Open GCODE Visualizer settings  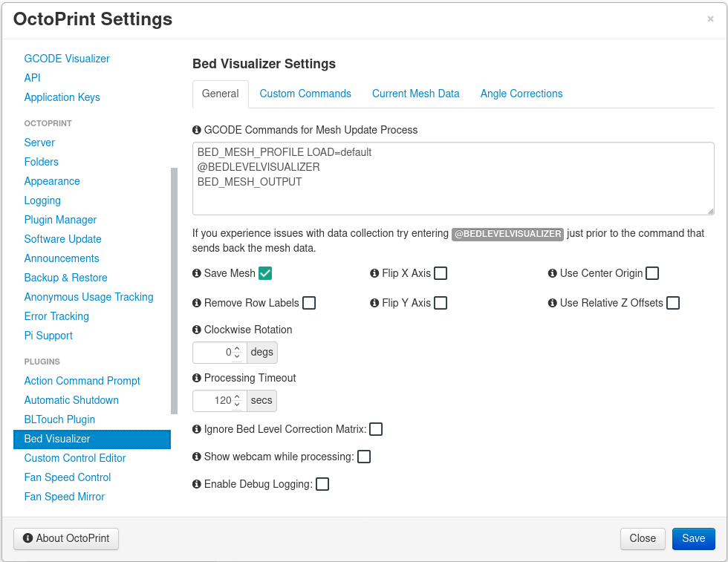67,59
